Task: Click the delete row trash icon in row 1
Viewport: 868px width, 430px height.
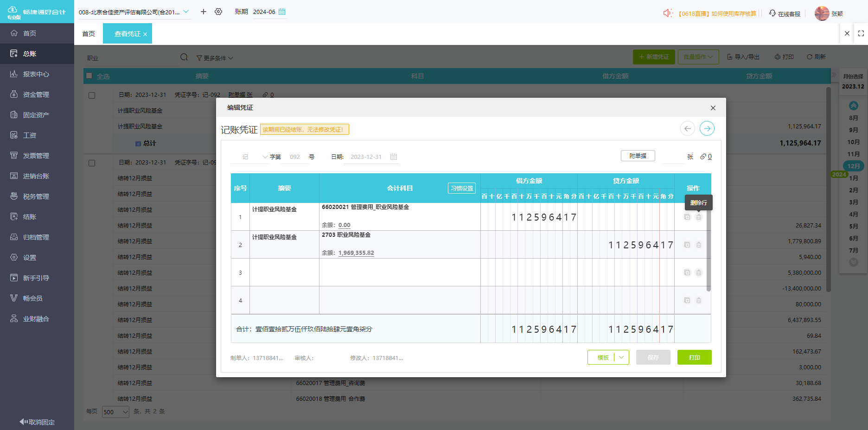Action: click(x=699, y=217)
